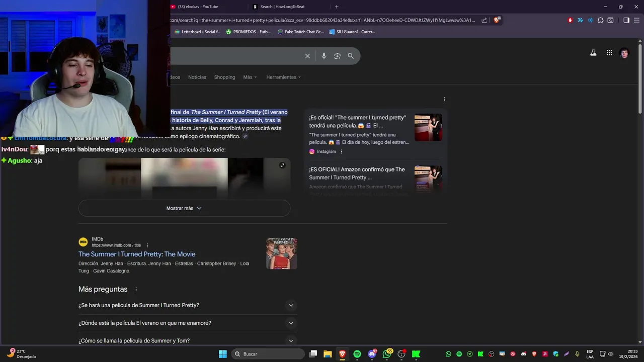Open the SIU Guaraní bookmark
The width and height of the screenshot is (644, 362).
pos(352,32)
